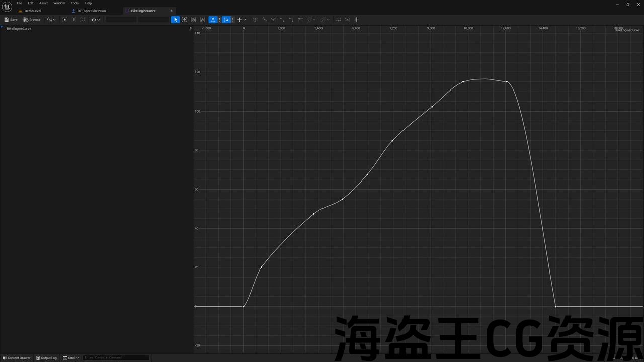Screen dimensions: 644x362
Task: Toggle time snapping magnet
Action: (213, 20)
